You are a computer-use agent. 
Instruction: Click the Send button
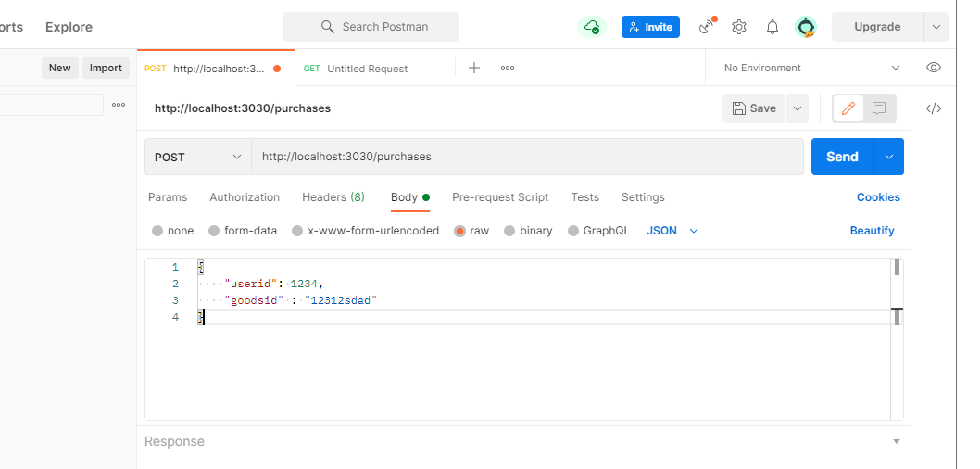(842, 157)
